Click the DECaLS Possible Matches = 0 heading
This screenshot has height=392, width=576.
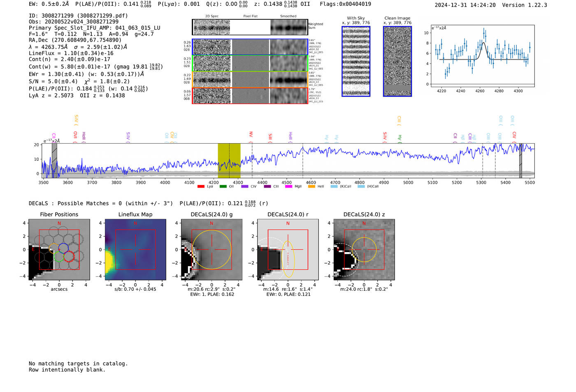pos(101,203)
